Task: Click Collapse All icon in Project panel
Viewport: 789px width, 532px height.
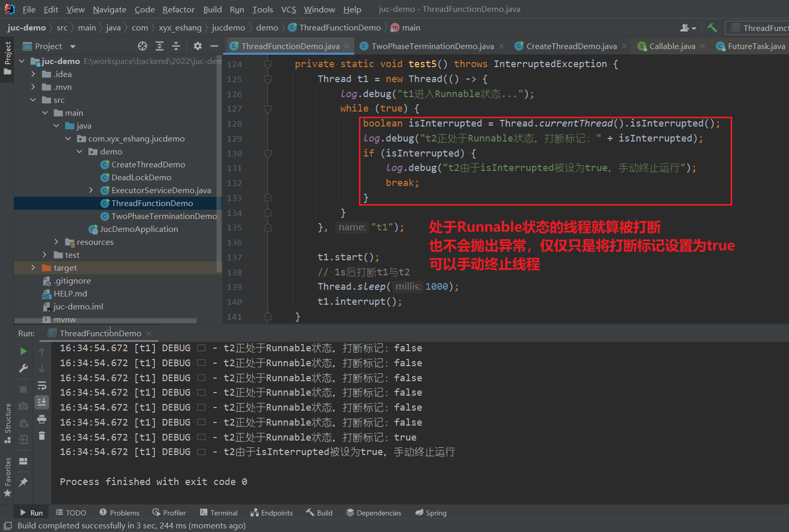Action: pyautogui.click(x=176, y=46)
